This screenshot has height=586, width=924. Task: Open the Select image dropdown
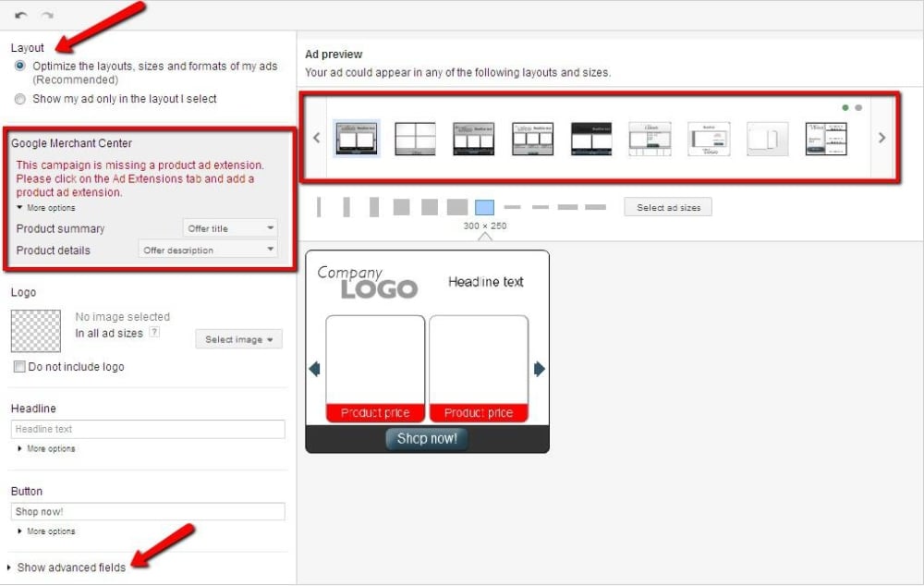point(238,339)
